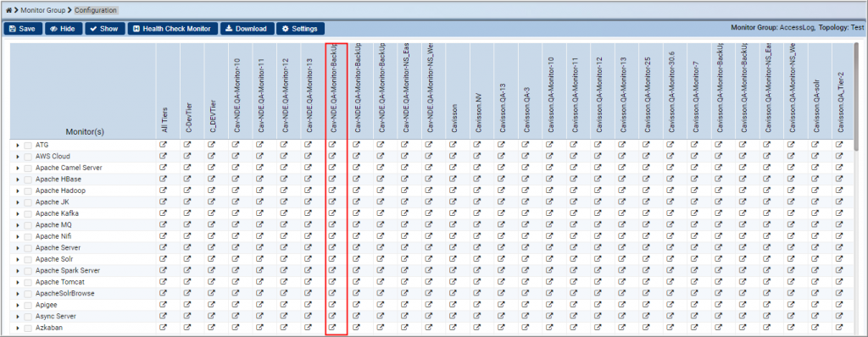
Task: Click the Hide button
Action: (64, 29)
